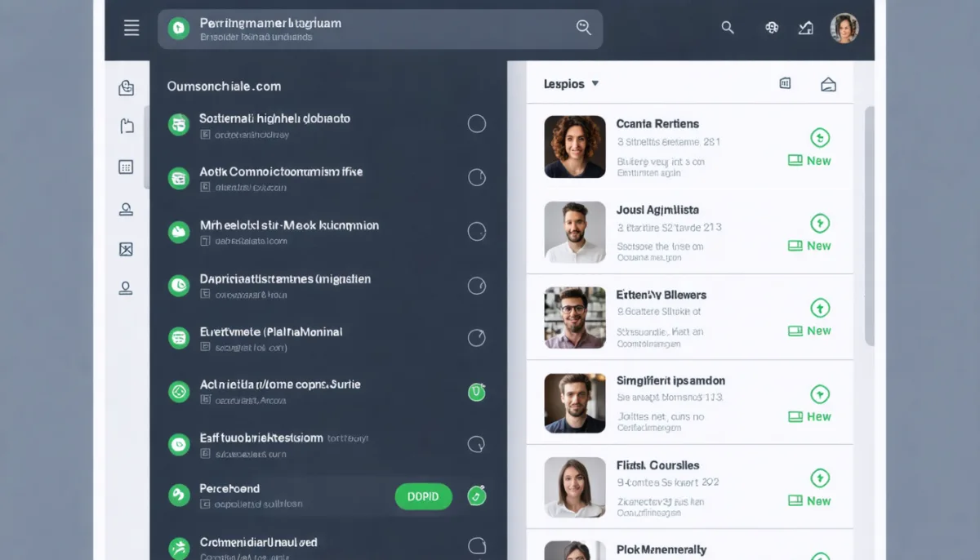This screenshot has height=560, width=980.
Task: Click the Perringmamer search input field
Action: pos(380,29)
